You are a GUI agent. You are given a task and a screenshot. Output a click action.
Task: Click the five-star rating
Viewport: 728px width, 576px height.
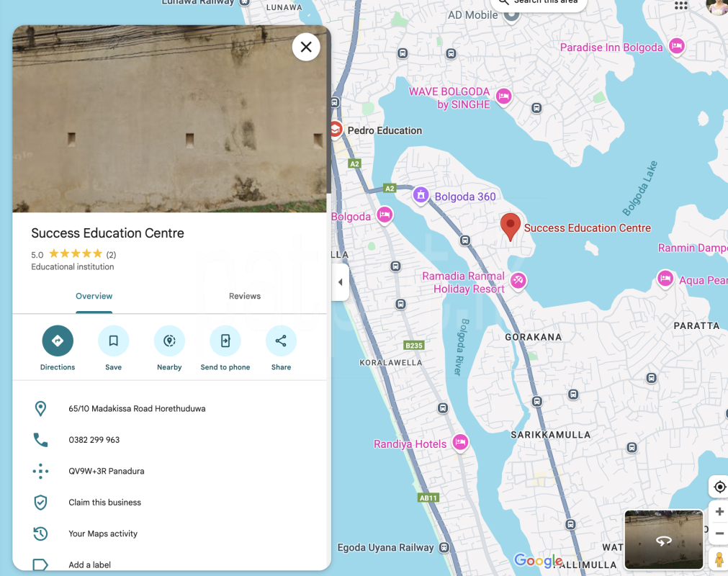[x=76, y=253]
